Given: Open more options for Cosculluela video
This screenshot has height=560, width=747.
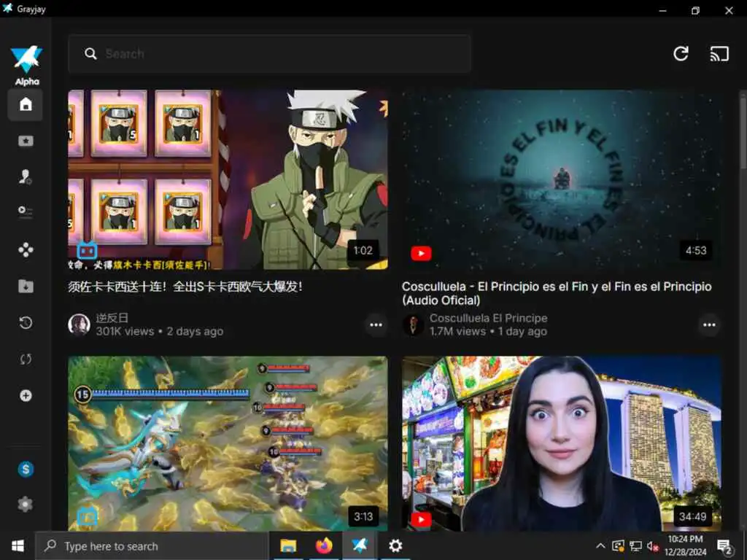Looking at the screenshot, I should (x=709, y=324).
